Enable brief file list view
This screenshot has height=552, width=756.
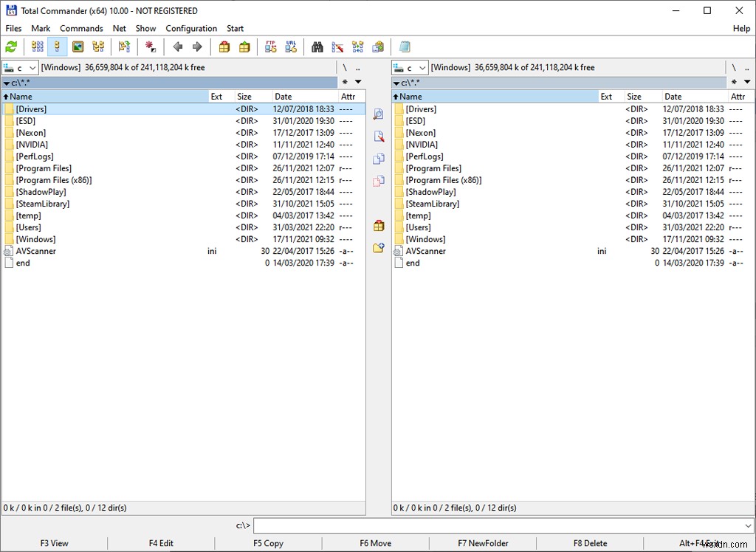click(35, 46)
